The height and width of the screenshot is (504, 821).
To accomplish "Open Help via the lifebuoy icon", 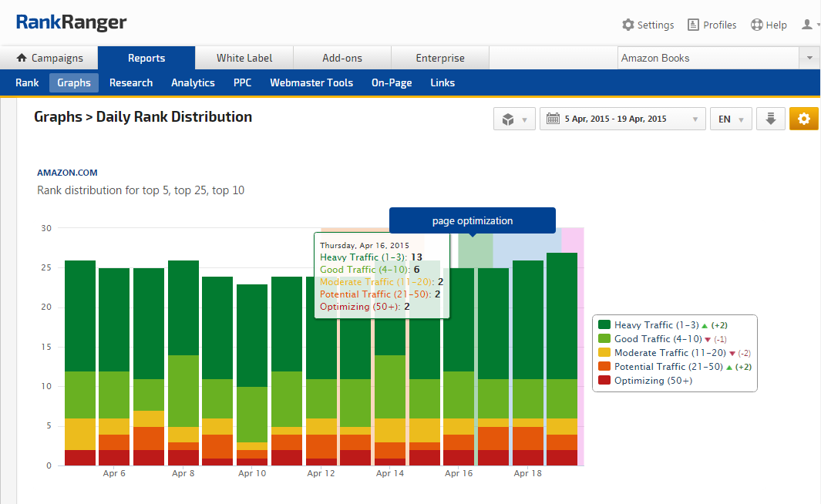I will tap(756, 25).
